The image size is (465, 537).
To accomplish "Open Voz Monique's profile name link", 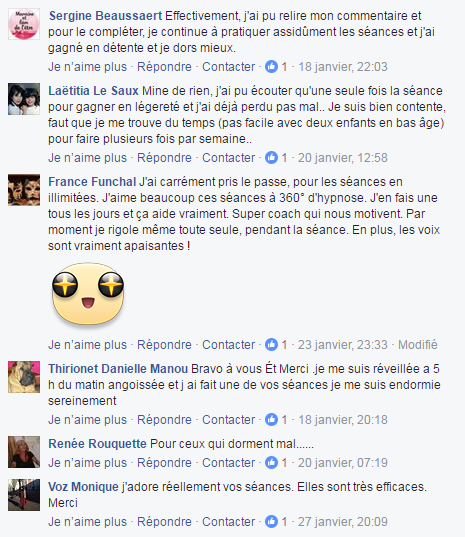I will click(83, 487).
